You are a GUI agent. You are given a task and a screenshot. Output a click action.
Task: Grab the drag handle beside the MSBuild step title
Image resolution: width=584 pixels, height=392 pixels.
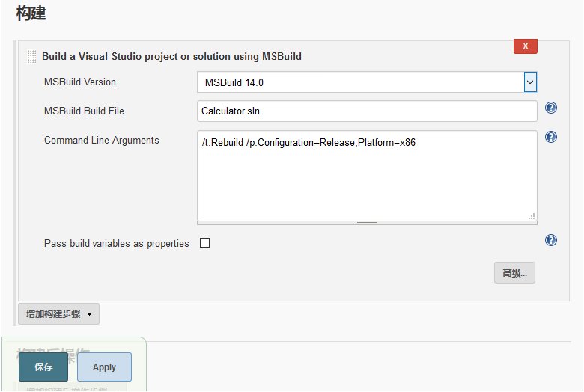coord(31,57)
